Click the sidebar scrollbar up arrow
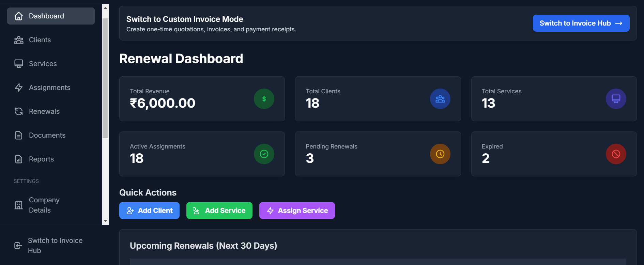Screen dimensions: 644x265 click(x=105, y=8)
